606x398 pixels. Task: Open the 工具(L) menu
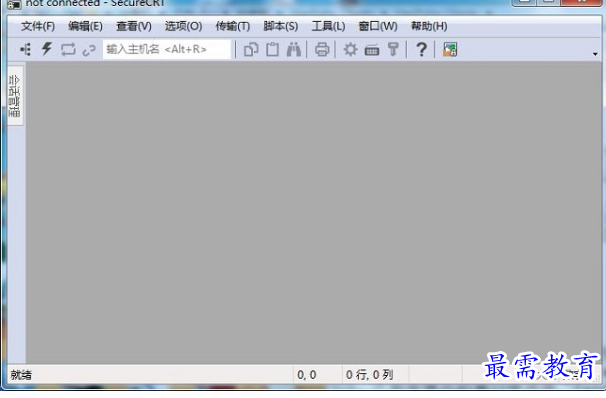pyautogui.click(x=329, y=26)
